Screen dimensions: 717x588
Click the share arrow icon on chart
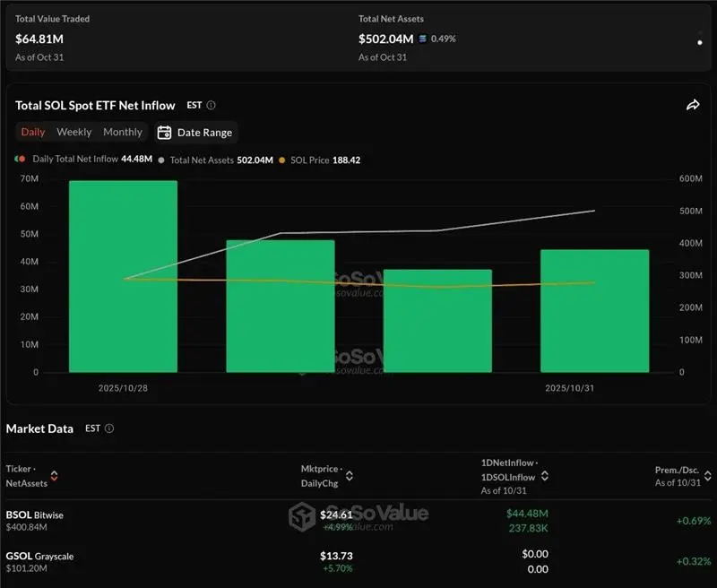point(693,105)
